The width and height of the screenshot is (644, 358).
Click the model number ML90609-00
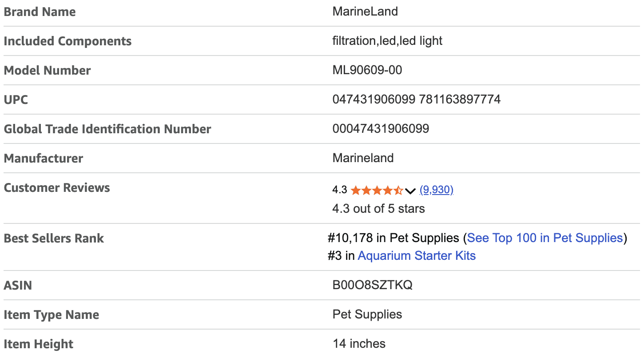click(367, 70)
